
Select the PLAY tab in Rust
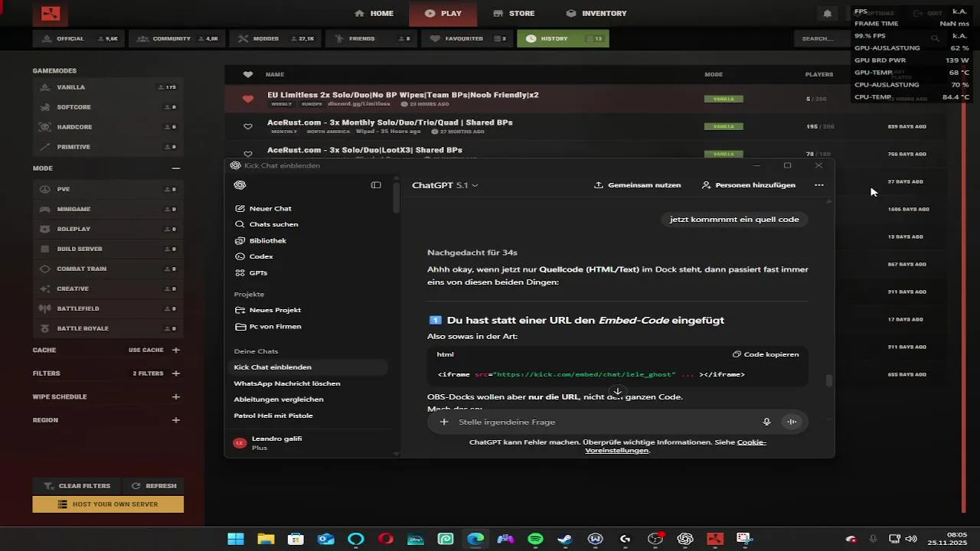click(x=443, y=13)
